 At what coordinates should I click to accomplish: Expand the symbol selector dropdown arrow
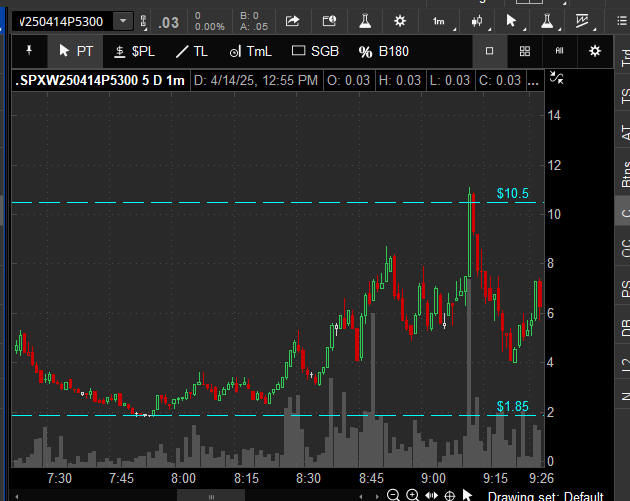click(x=122, y=21)
